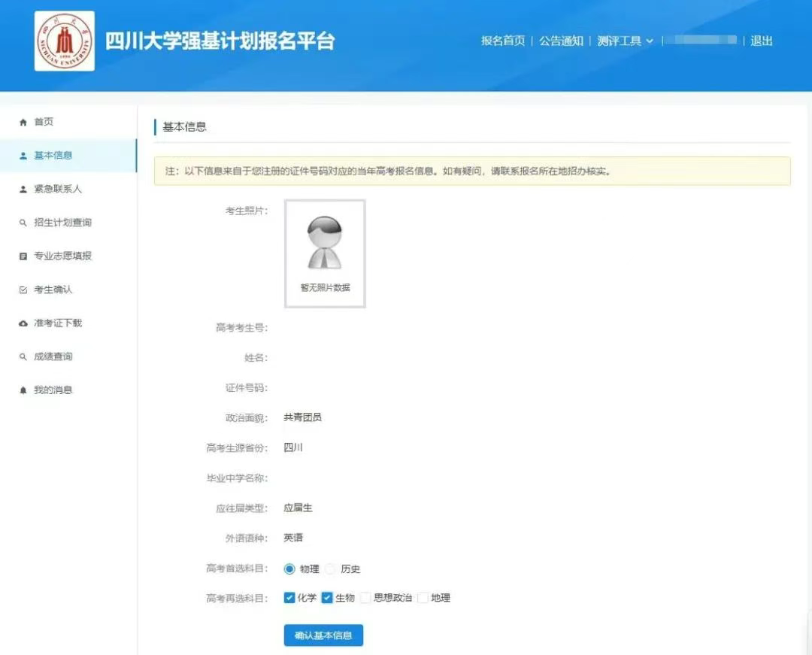Click the 高考再选科目 label
The height and width of the screenshot is (655, 812).
237,599
